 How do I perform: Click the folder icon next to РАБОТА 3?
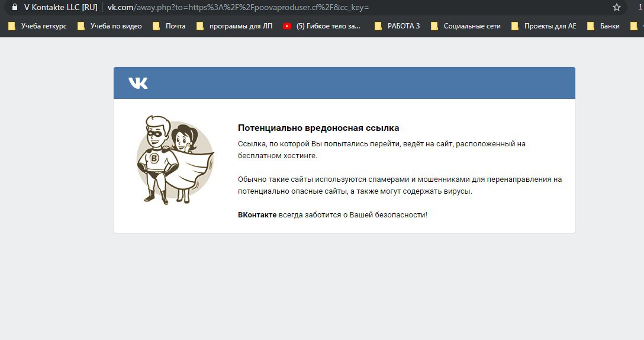(378, 26)
